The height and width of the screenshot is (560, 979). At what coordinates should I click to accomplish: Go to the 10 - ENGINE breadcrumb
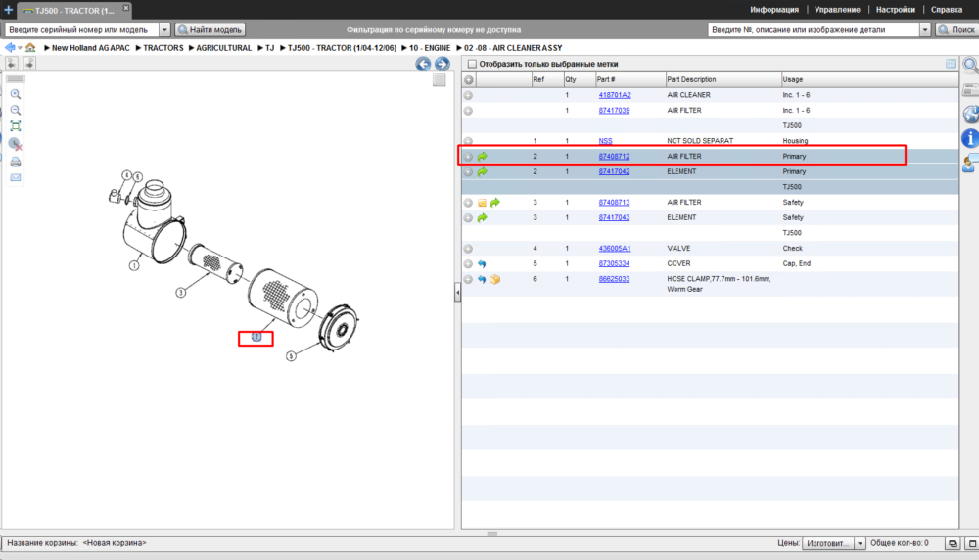[430, 48]
